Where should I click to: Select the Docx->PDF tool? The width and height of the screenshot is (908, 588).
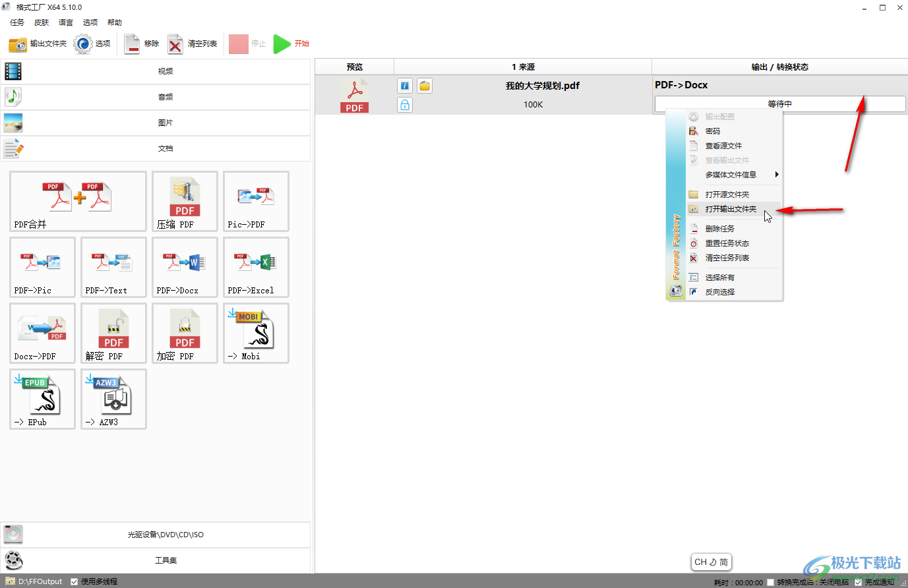click(42, 333)
